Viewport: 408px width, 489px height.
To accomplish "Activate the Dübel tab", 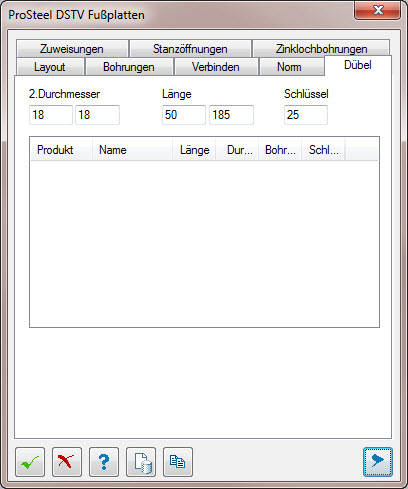I will pyautogui.click(x=358, y=65).
